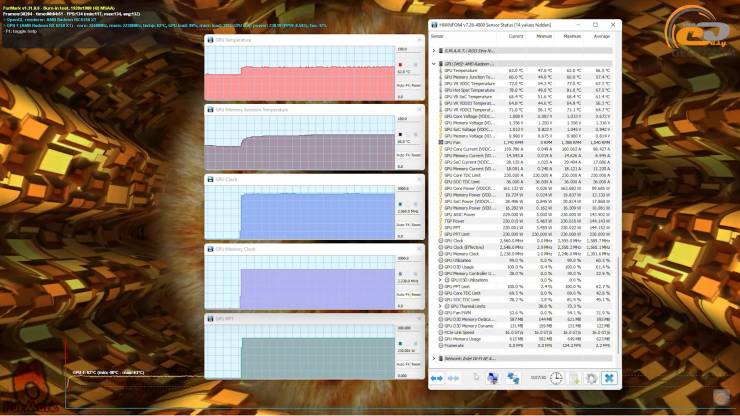Screen dimensions: 740x416
Task: Select the GPU Clock (Effective) sensor row
Action: pyautogui.click(x=526, y=247)
